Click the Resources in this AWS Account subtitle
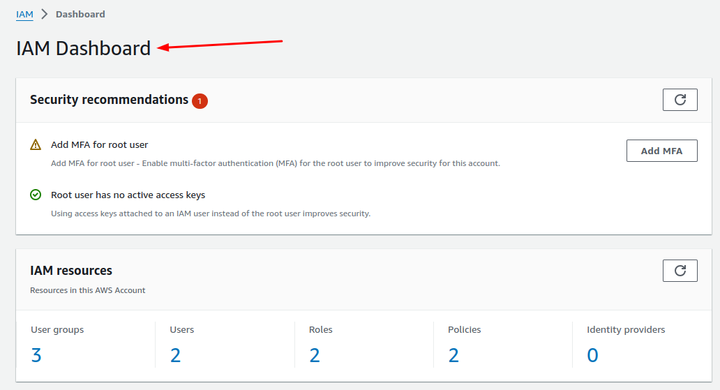 coord(88,290)
